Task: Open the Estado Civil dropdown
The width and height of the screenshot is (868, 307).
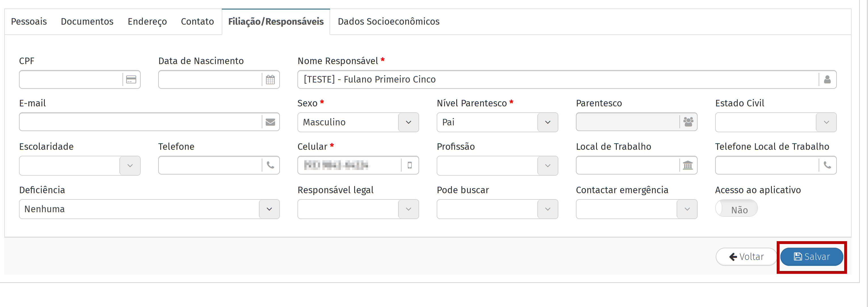Action: coord(826,122)
